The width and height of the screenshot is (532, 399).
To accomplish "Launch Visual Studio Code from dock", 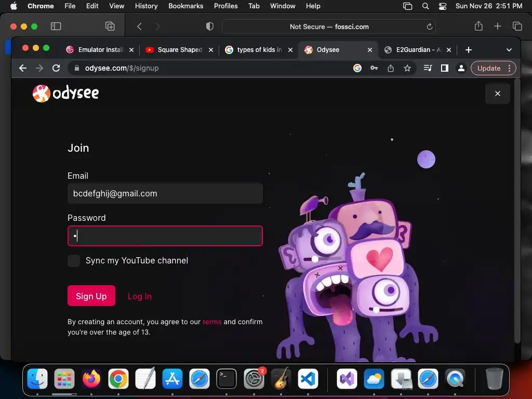I will 308,379.
